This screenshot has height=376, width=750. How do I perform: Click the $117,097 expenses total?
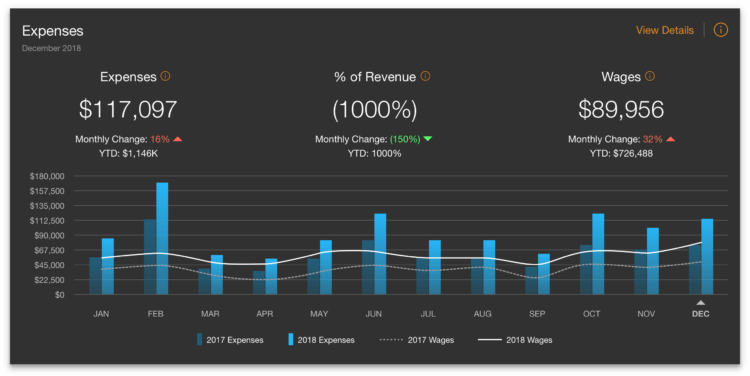click(x=128, y=109)
